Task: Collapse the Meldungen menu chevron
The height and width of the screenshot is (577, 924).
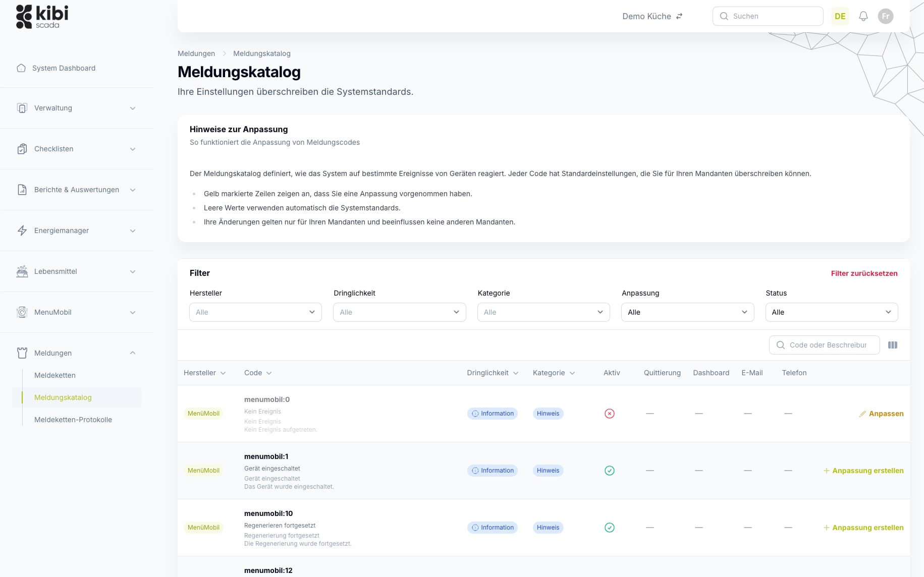Action: point(133,353)
